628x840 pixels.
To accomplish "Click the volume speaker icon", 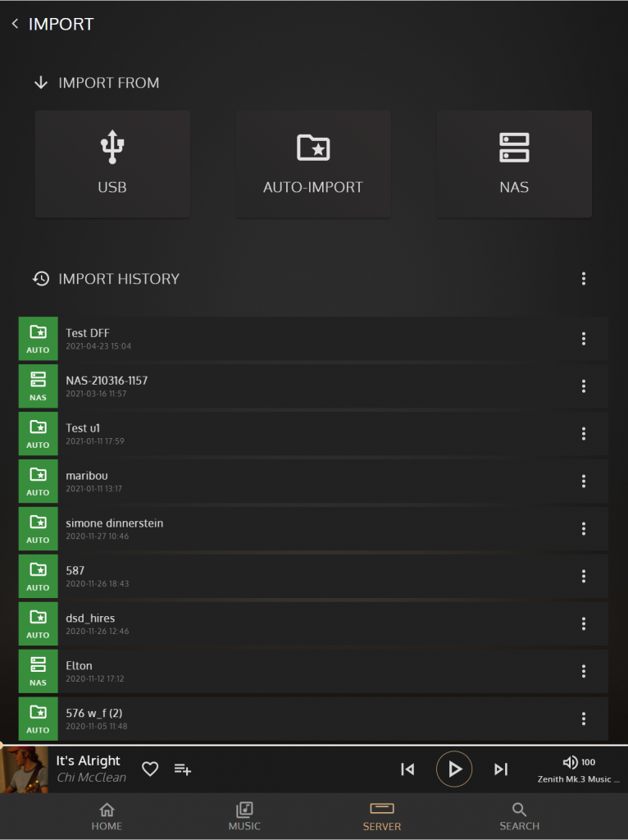I will [x=570, y=762].
